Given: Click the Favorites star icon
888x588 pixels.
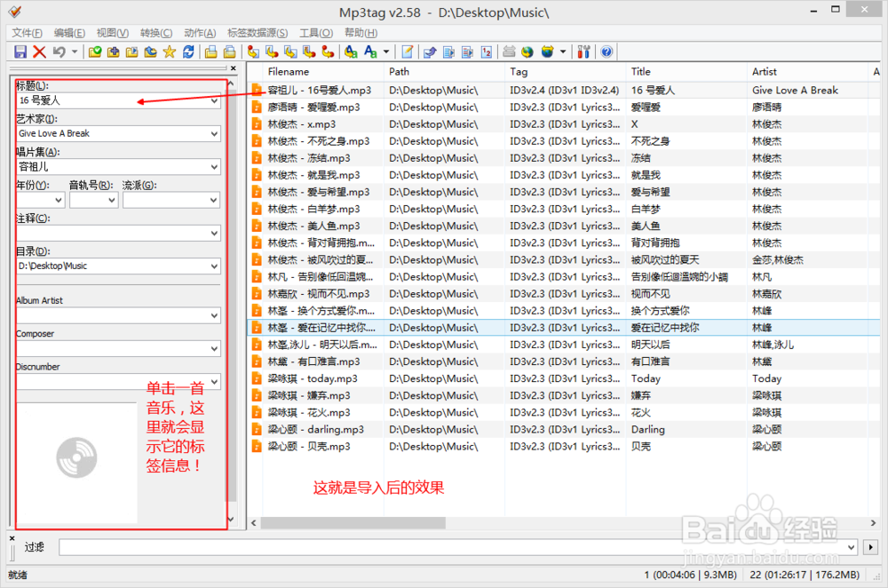Looking at the screenshot, I should point(170,52).
